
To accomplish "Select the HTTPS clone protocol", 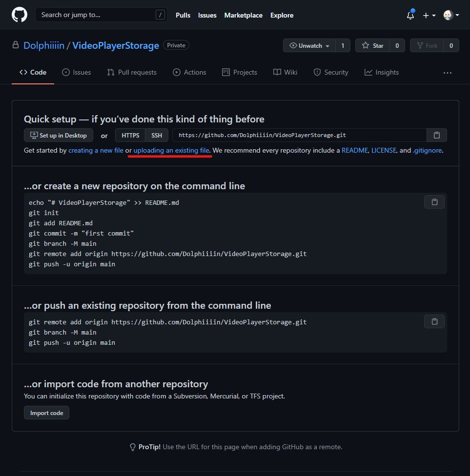I will coord(130,136).
